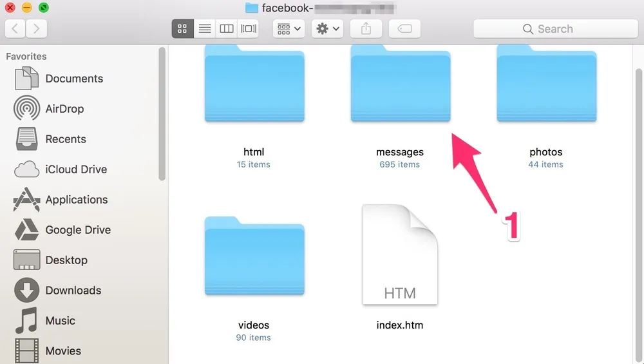Screen dimensions: 644x364
Task: Open the gear action menu
Action: click(x=328, y=29)
